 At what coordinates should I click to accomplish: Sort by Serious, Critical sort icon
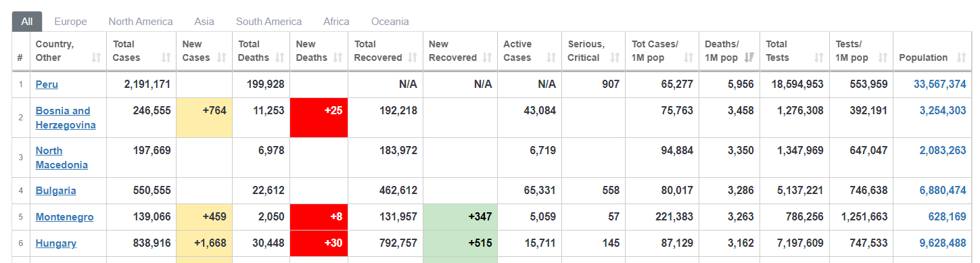(x=614, y=58)
